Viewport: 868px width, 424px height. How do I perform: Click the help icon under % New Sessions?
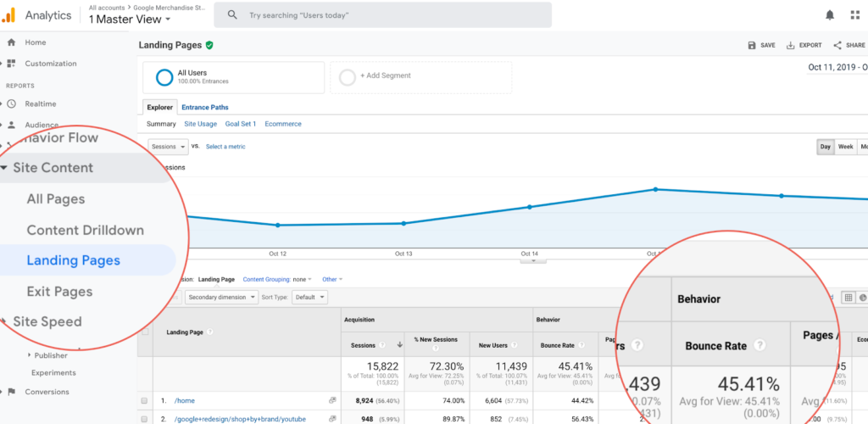click(436, 349)
